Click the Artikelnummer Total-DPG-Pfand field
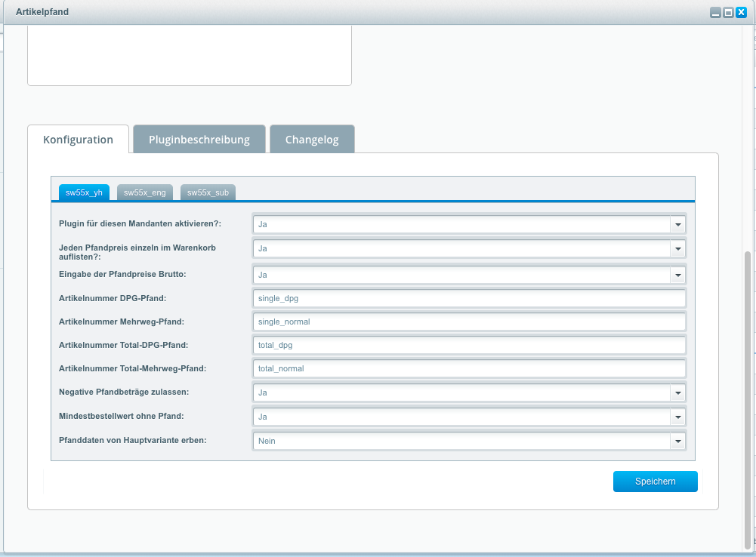The width and height of the screenshot is (756, 557). (x=469, y=345)
